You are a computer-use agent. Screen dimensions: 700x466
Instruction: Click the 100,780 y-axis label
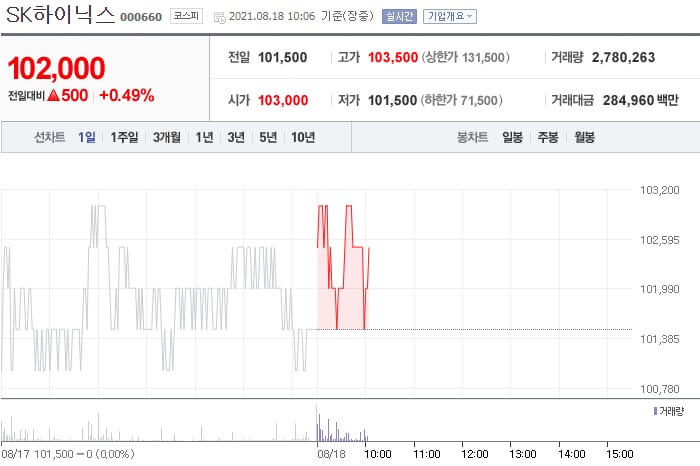coord(659,389)
